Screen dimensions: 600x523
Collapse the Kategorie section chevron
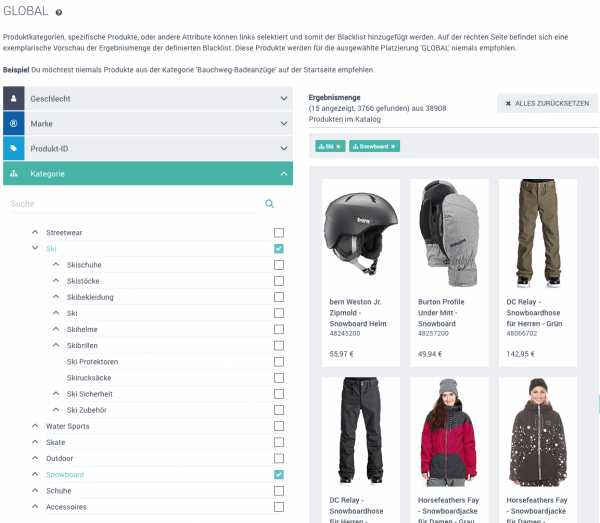point(284,174)
